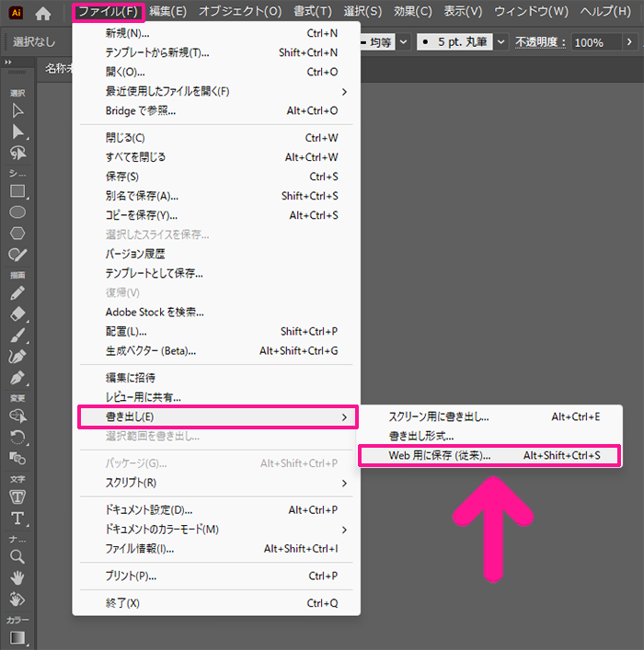The image size is (644, 650).
Task: Select the Pencil tool
Action: (x=17, y=293)
